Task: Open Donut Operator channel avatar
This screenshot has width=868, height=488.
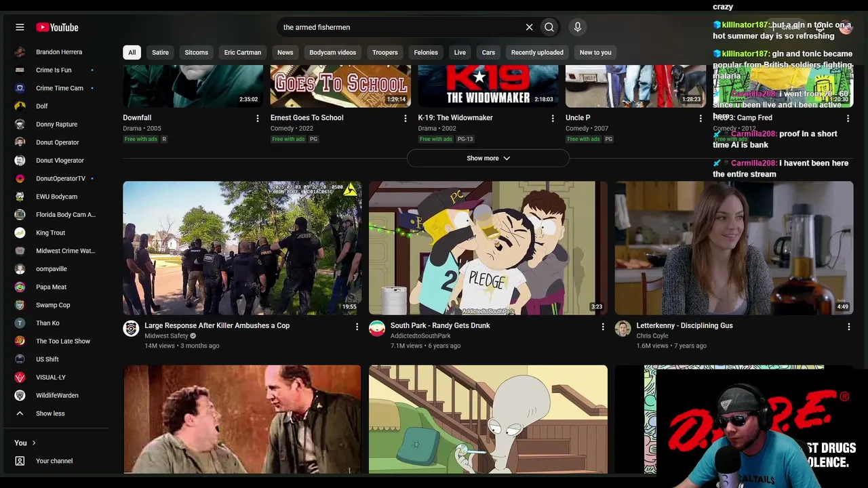Action: tap(20, 142)
